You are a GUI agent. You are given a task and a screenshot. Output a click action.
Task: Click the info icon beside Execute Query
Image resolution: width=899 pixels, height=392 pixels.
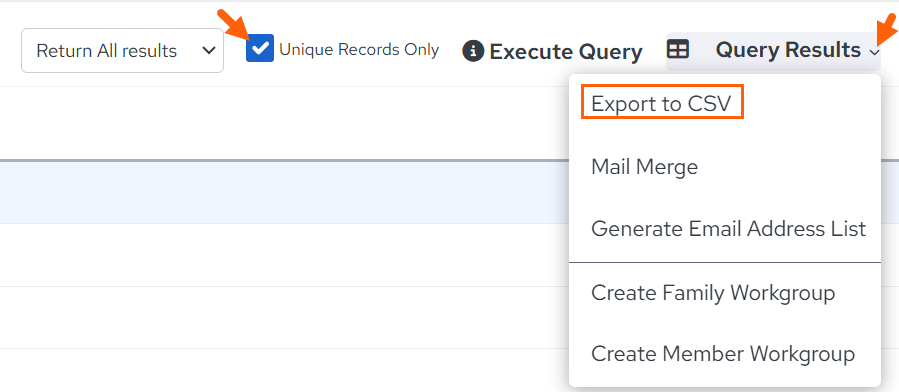(x=473, y=51)
